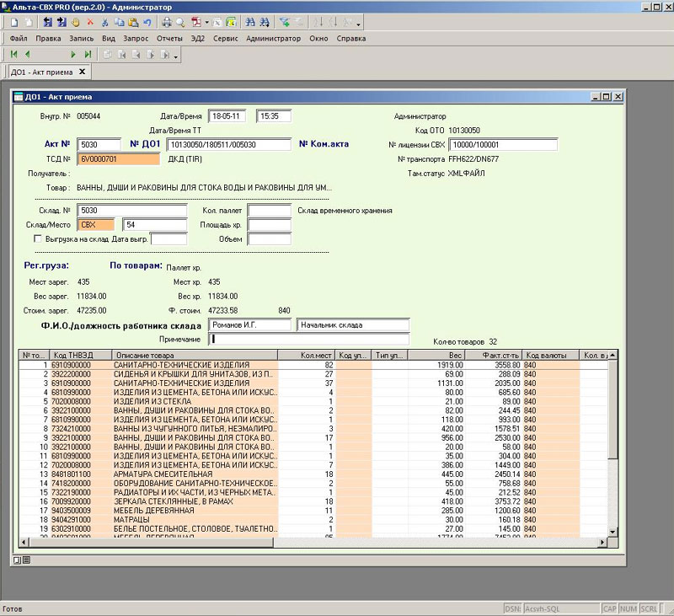Click the Романов И.Г. name field
This screenshot has width=674, height=616.
click(249, 325)
